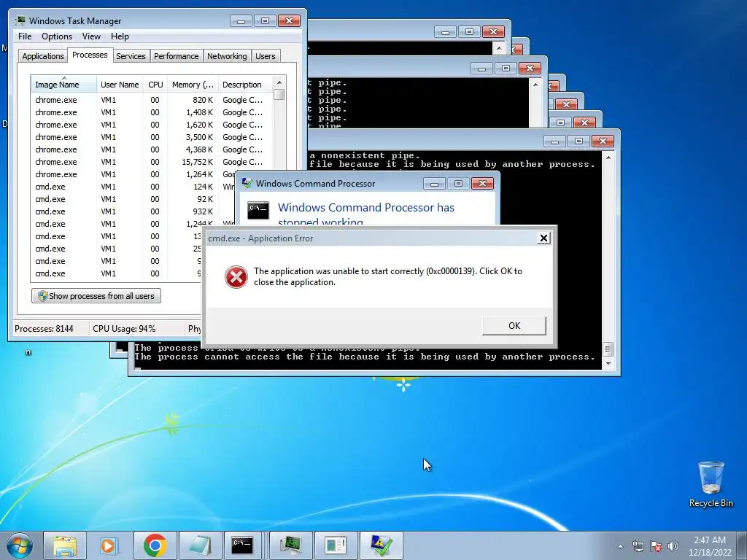The height and width of the screenshot is (560, 747).
Task: Click the Task Manager title bar icon
Action: click(20, 20)
